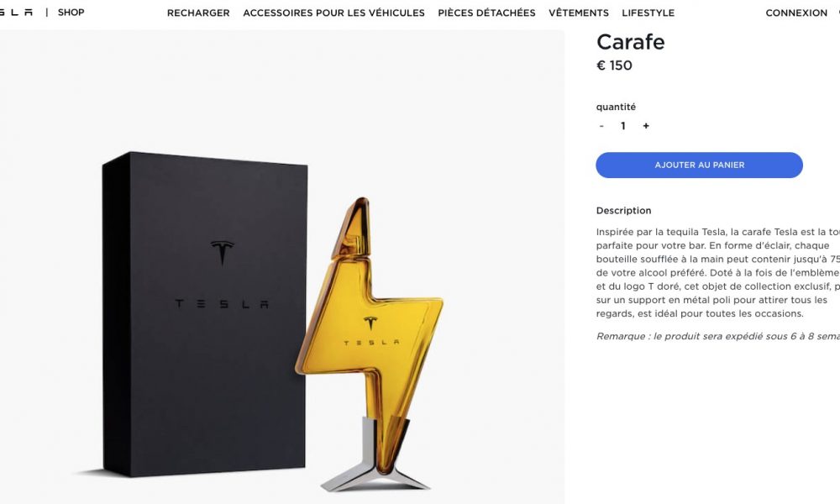
Task: Click the Description heading
Action: click(623, 211)
